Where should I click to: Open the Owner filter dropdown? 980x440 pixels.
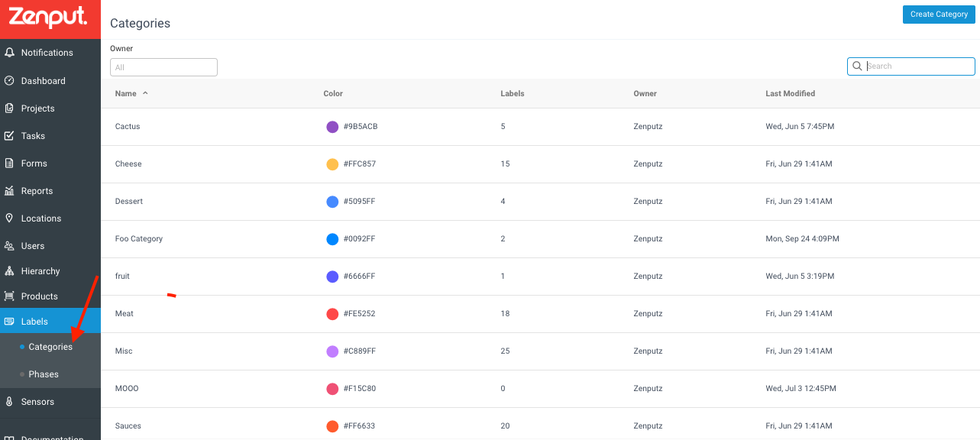coord(163,67)
